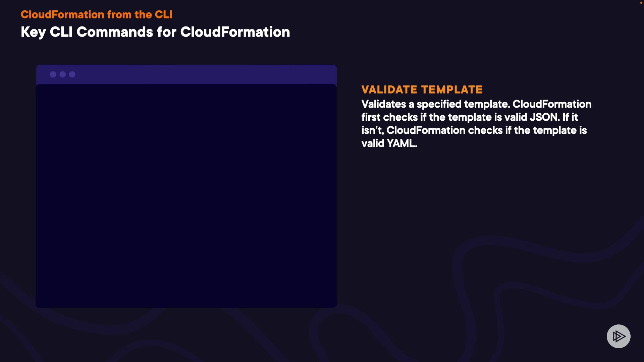Viewport: 644px width, 362px height.
Task: Click the middle dot in the terminal title bar
Action: pos(63,74)
